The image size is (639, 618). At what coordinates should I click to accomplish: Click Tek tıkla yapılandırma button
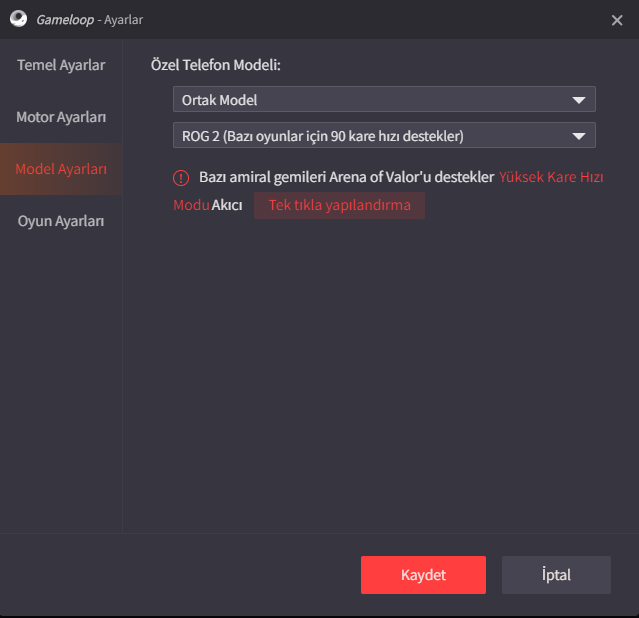[339, 205]
